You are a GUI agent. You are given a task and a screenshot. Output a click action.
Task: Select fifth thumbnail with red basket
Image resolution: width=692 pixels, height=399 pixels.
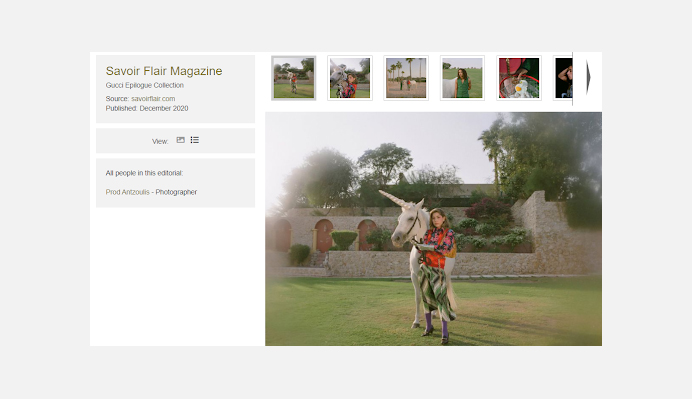tap(519, 78)
